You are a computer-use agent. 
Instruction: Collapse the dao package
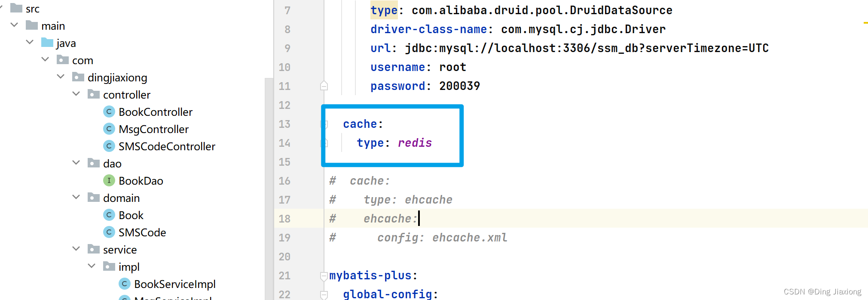(x=76, y=163)
